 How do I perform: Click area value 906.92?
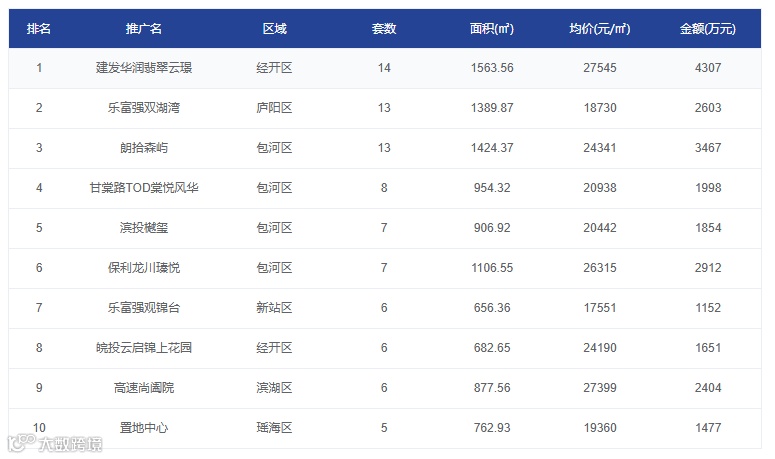492,228
